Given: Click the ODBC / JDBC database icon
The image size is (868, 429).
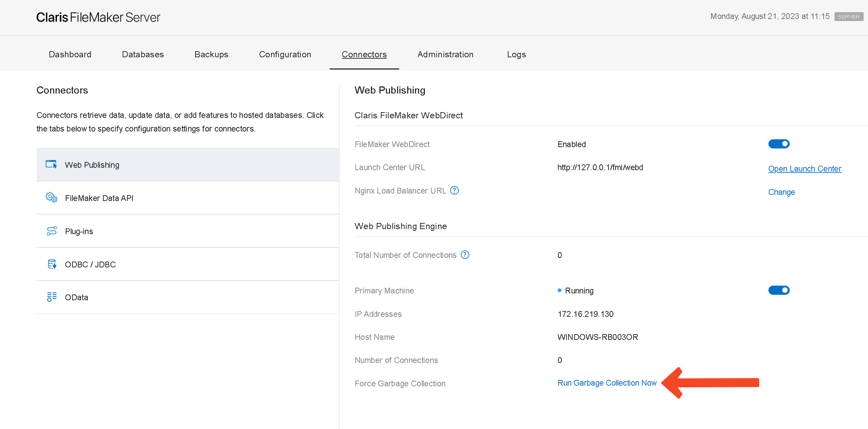Looking at the screenshot, I should coord(52,264).
